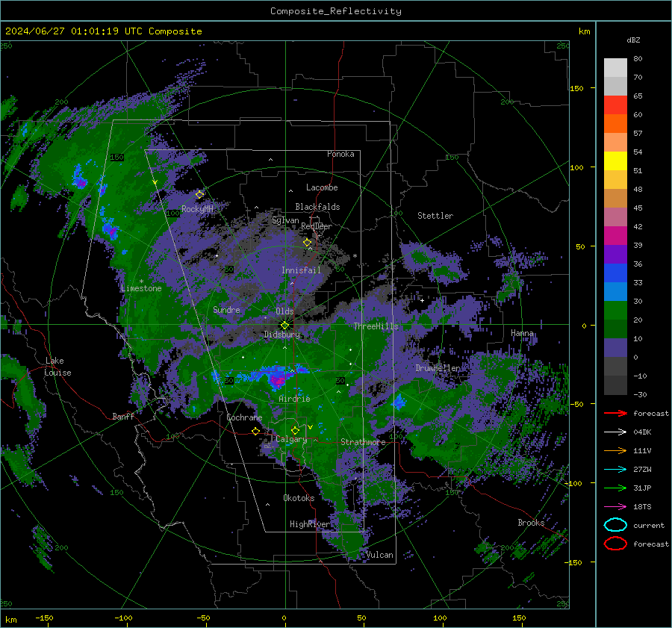Click the red 65 dBZ color swatch
672x628 pixels.
(x=615, y=105)
